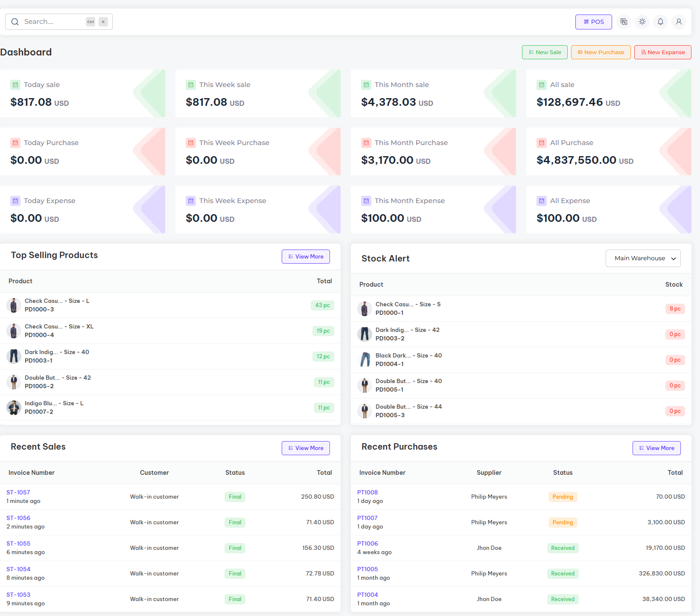The height and width of the screenshot is (616, 700).
Task: Click the search magnifier icon
Action: 15,22
